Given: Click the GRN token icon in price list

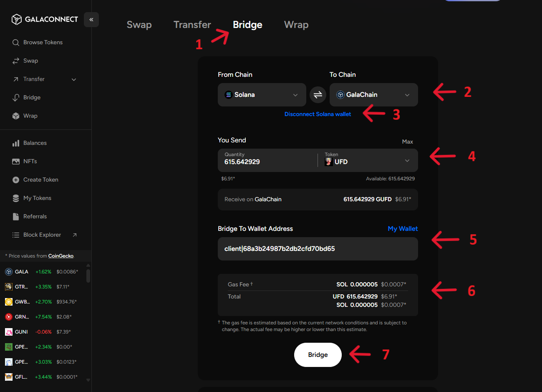Looking at the screenshot, I should tap(8, 317).
